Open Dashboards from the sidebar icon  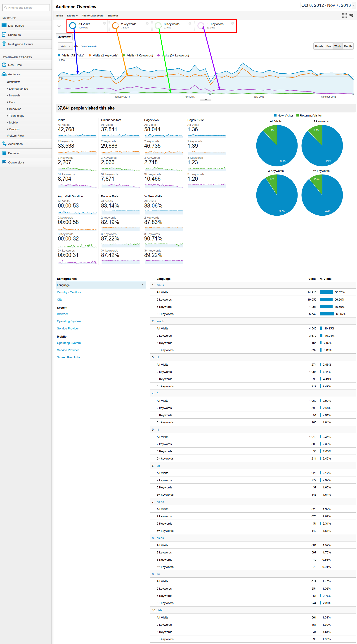pyautogui.click(x=4, y=25)
